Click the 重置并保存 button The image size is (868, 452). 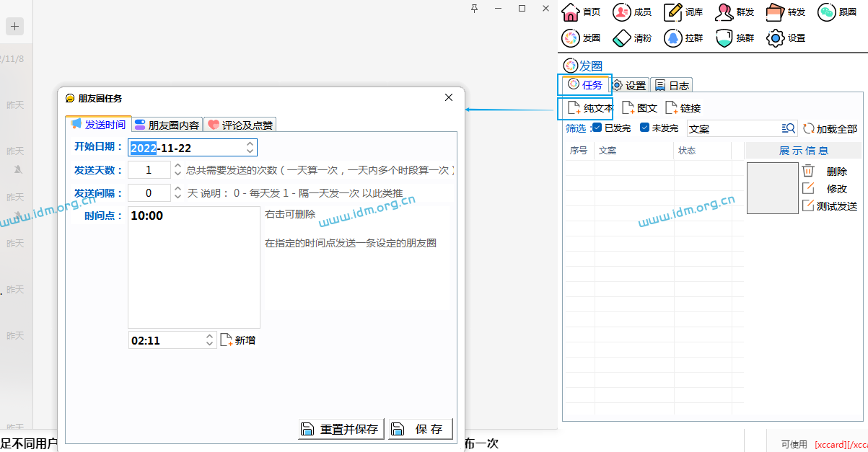pos(341,429)
